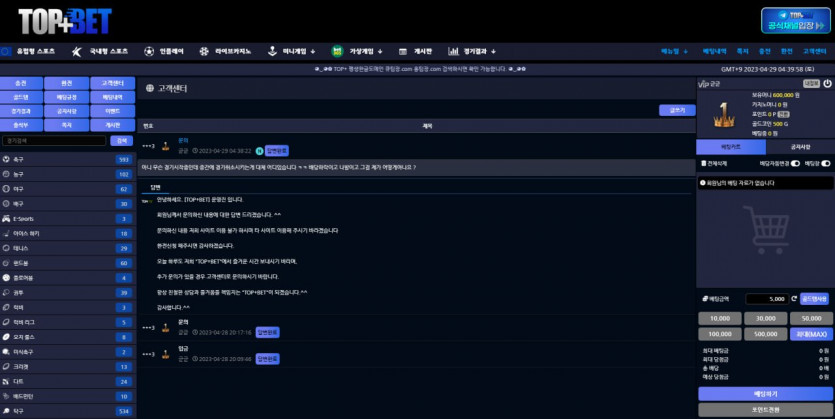Select the 10,000 quick amount button

(719, 318)
